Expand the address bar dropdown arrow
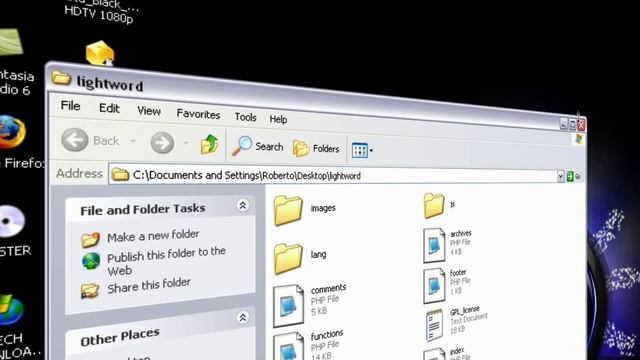 pos(560,176)
